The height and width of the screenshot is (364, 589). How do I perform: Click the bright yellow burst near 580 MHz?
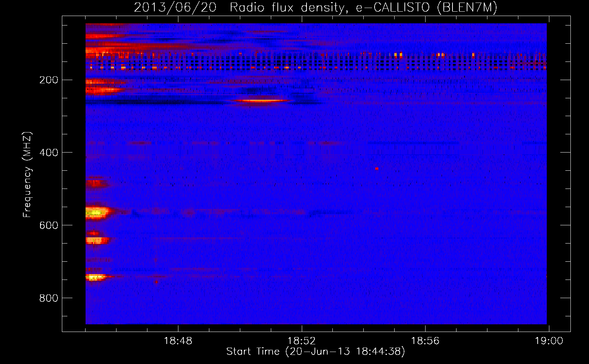point(98,213)
